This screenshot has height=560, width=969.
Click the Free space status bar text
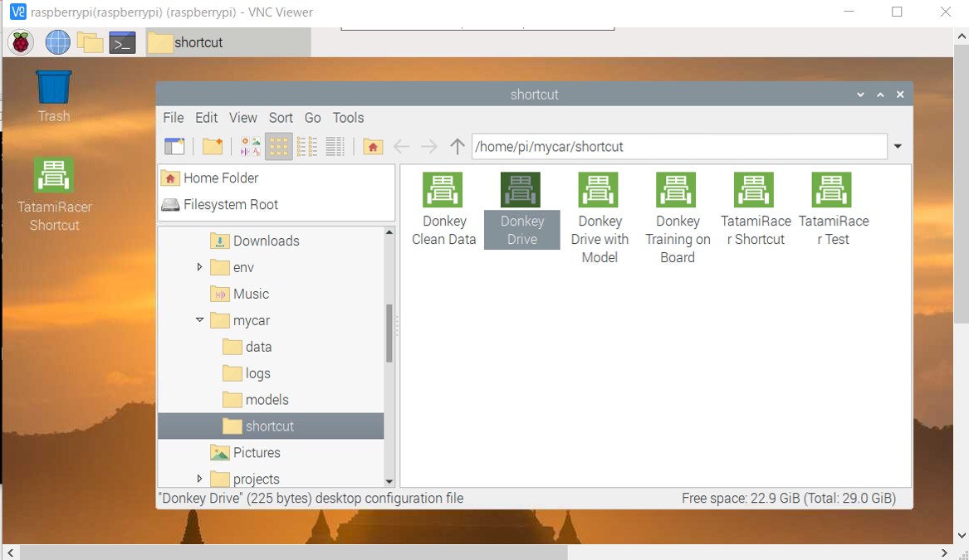click(x=789, y=499)
